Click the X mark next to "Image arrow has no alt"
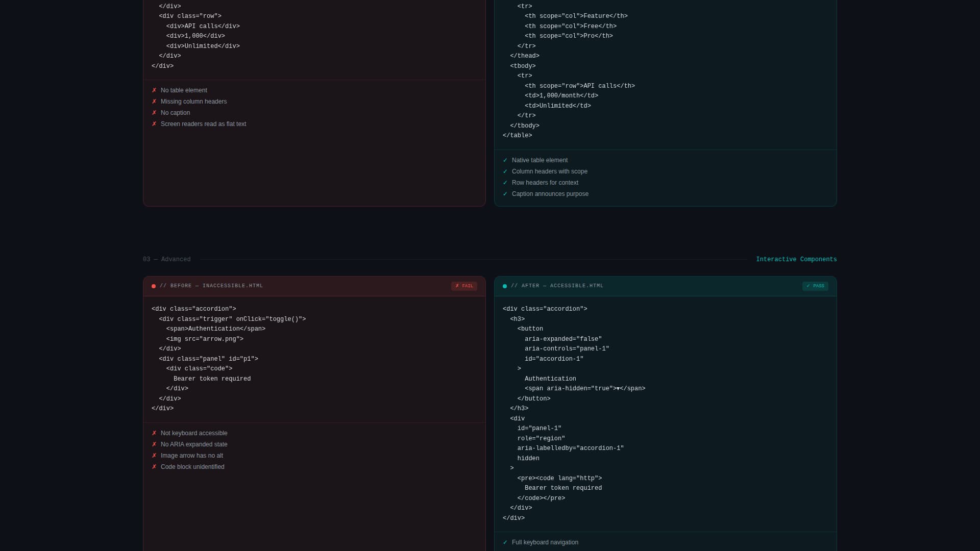The image size is (980, 551). point(154,456)
